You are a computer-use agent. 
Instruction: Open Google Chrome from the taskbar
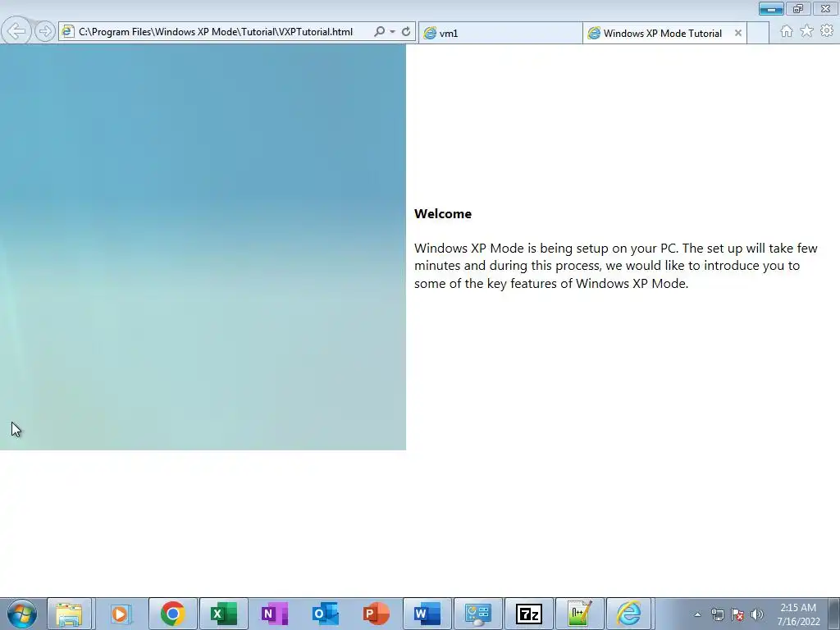pyautogui.click(x=172, y=614)
